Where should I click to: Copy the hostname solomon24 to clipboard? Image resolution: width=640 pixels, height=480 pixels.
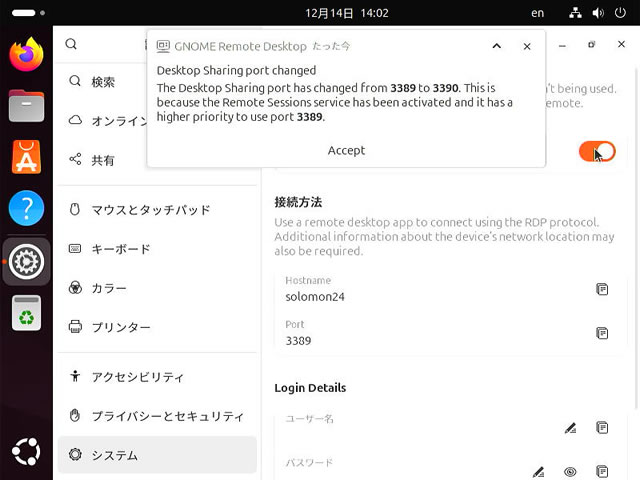[x=602, y=289]
